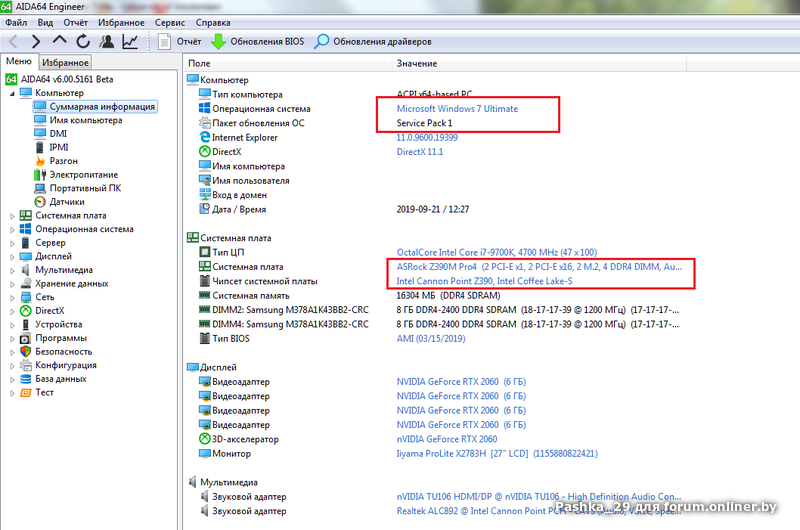
Task: Open the Файл menu
Action: (x=16, y=22)
